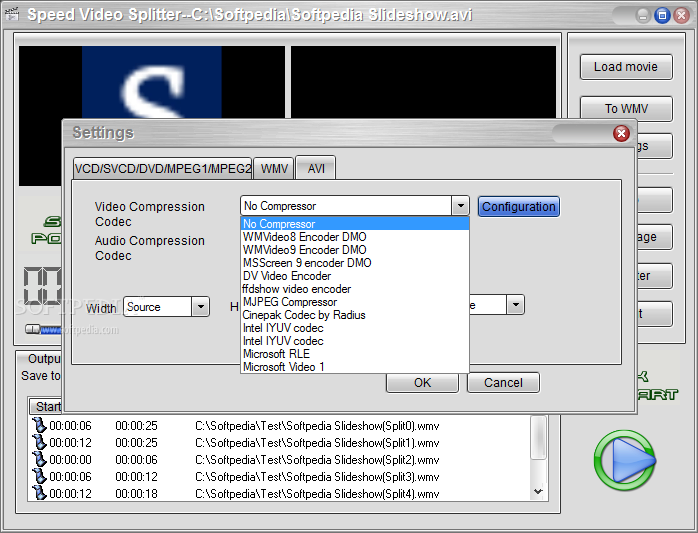Maximize the Speed Video Splitter window
This screenshot has height=533, width=698.
tap(662, 16)
